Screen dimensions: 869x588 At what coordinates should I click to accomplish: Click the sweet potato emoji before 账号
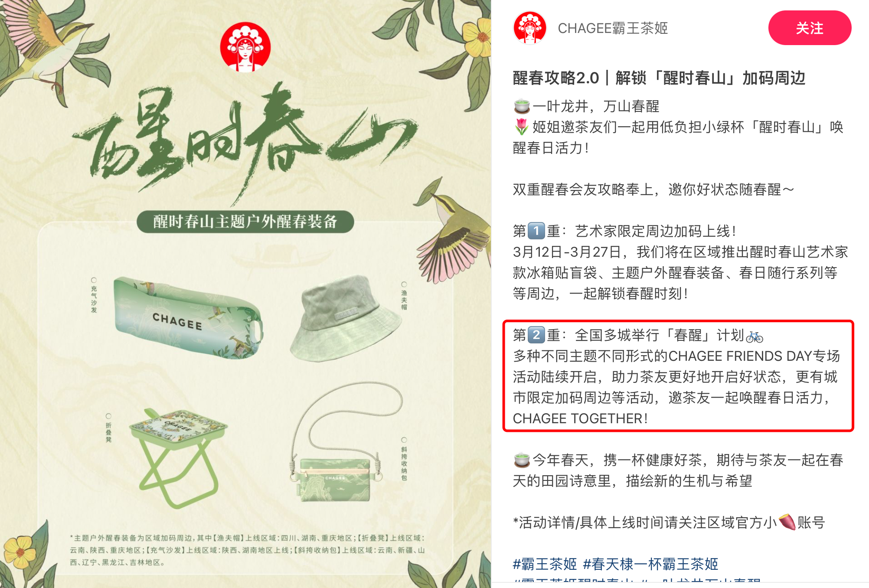coord(787,522)
